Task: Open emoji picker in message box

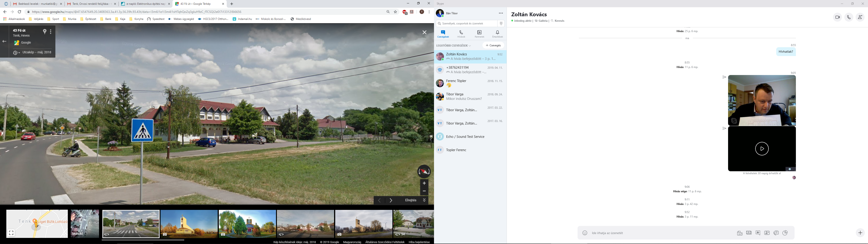Action: 585,233
